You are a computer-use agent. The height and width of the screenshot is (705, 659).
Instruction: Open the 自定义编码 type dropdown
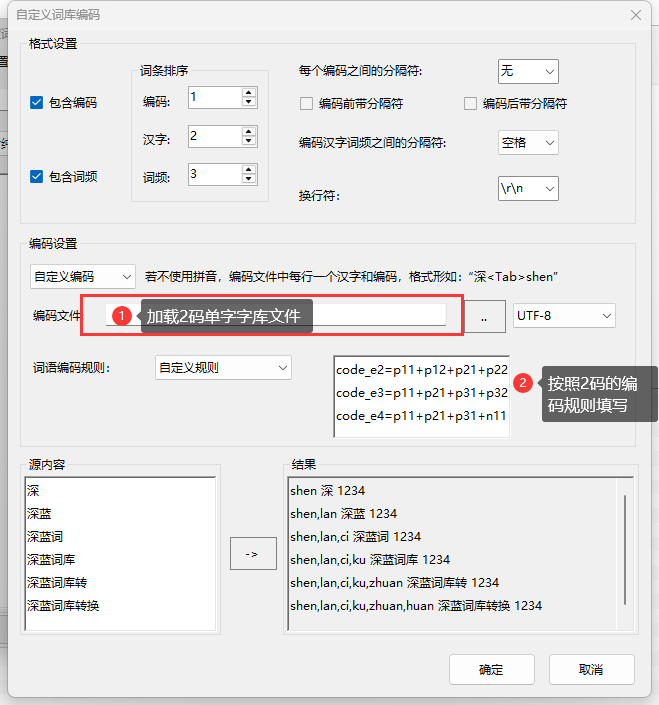point(83,276)
